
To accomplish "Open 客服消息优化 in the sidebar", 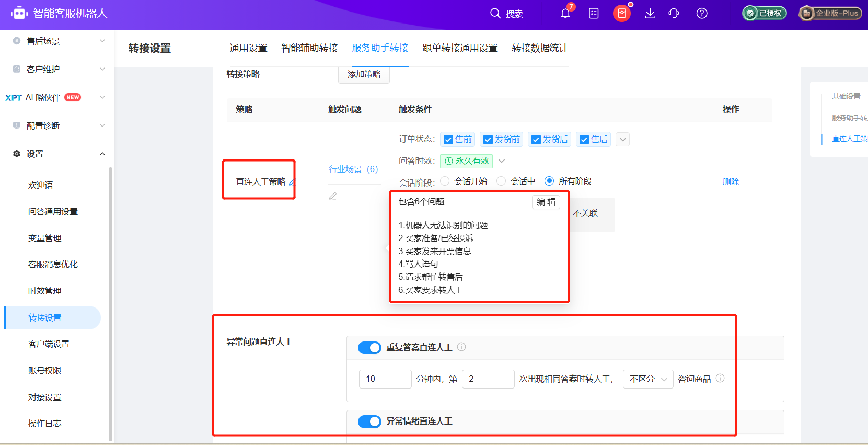I will point(53,265).
